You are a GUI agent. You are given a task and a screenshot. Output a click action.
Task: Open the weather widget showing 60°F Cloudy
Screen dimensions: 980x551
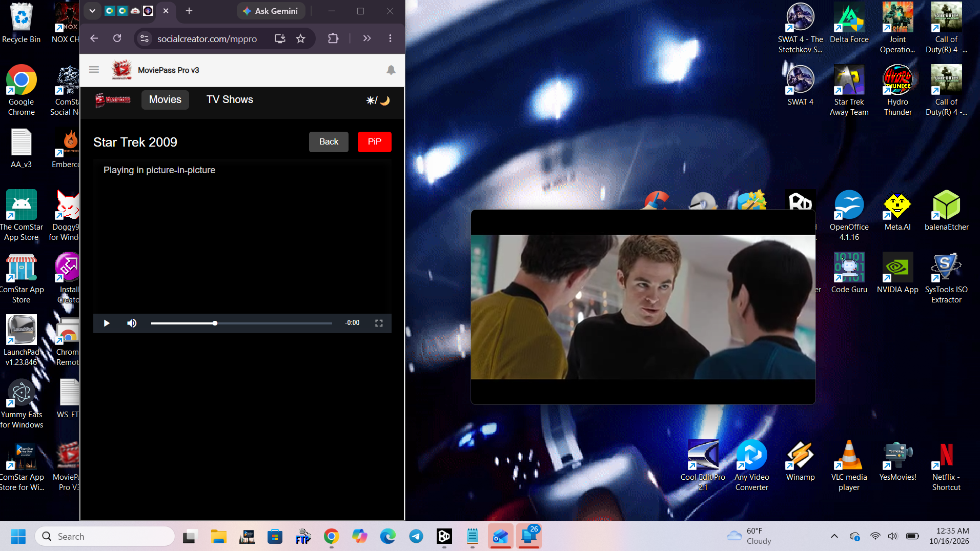coord(749,536)
